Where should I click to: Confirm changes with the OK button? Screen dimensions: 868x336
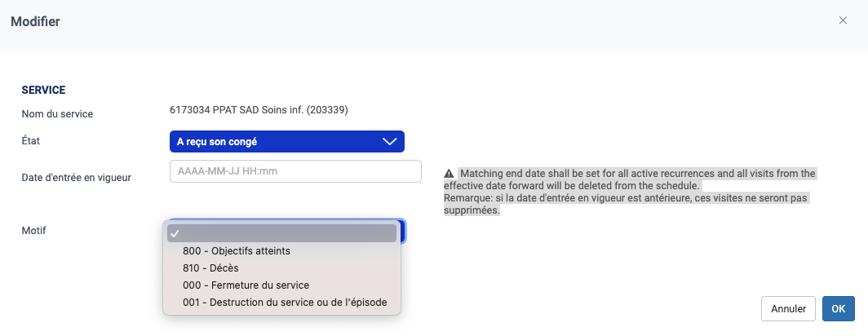point(839,309)
